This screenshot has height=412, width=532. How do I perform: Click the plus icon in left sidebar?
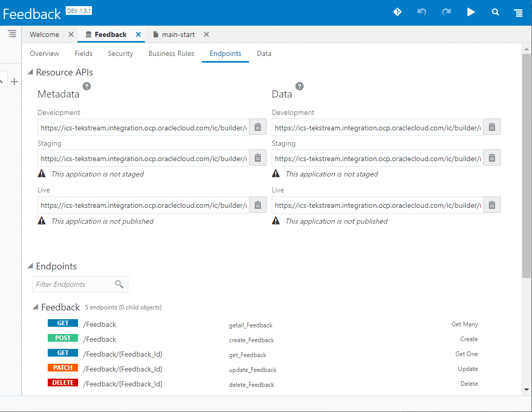click(14, 82)
